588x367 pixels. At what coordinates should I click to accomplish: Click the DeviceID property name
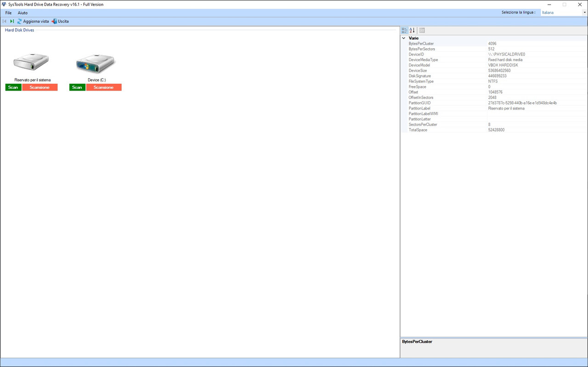coord(416,54)
